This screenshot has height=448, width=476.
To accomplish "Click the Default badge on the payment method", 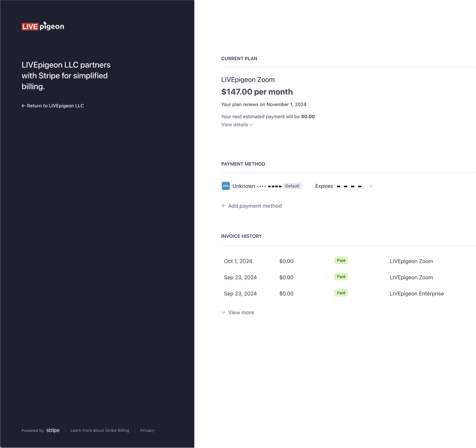I will click(292, 186).
